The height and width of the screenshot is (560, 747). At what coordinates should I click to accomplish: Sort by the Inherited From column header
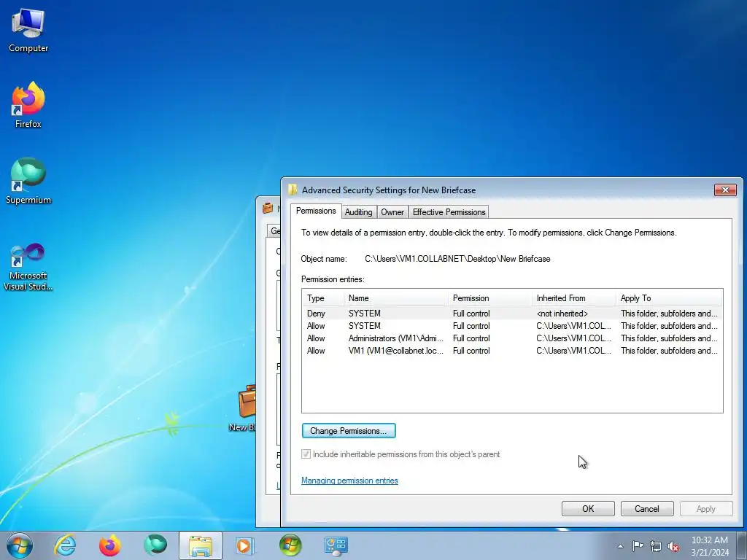click(573, 298)
